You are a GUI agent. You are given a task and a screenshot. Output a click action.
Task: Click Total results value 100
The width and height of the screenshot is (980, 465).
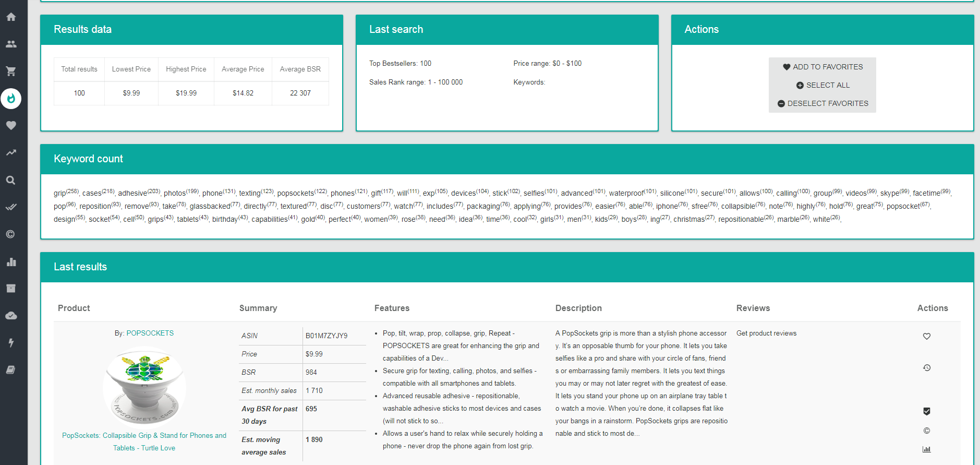click(79, 93)
